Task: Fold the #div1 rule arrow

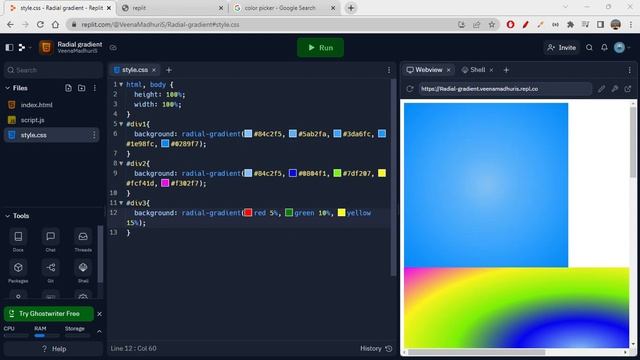Action: pos(121,124)
